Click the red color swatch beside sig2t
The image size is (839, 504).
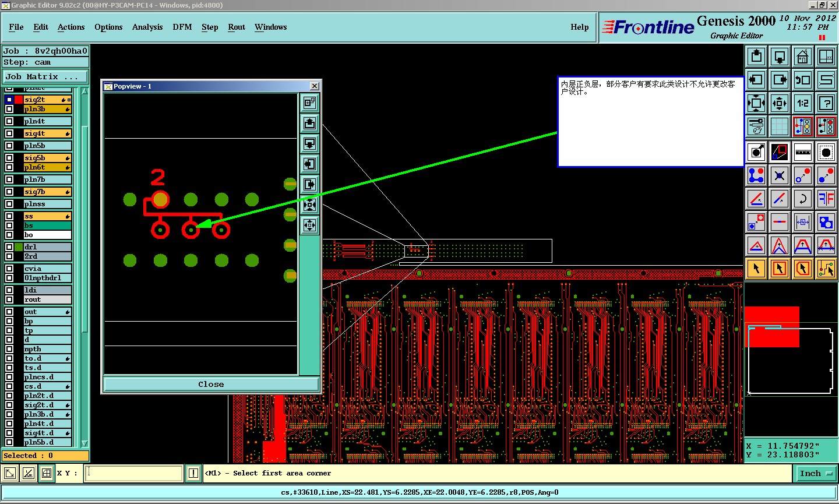coord(19,100)
